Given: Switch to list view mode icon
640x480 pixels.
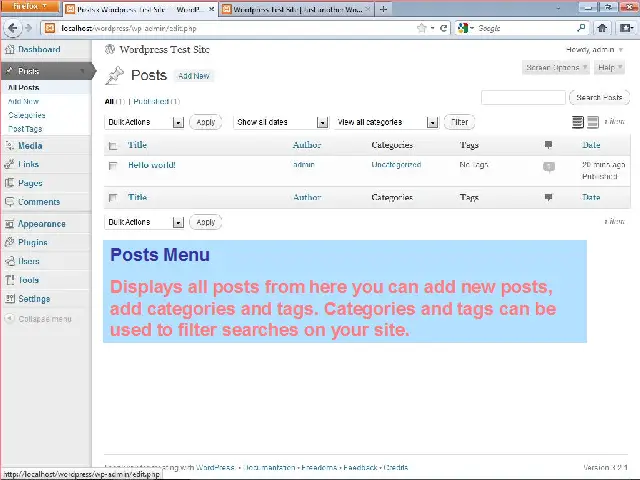Looking at the screenshot, I should [578, 122].
